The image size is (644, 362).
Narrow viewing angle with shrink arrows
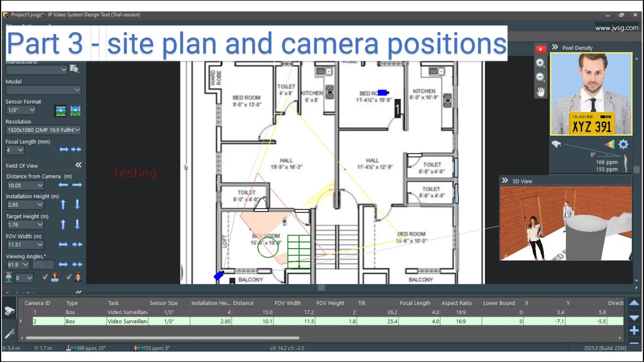tap(77, 264)
